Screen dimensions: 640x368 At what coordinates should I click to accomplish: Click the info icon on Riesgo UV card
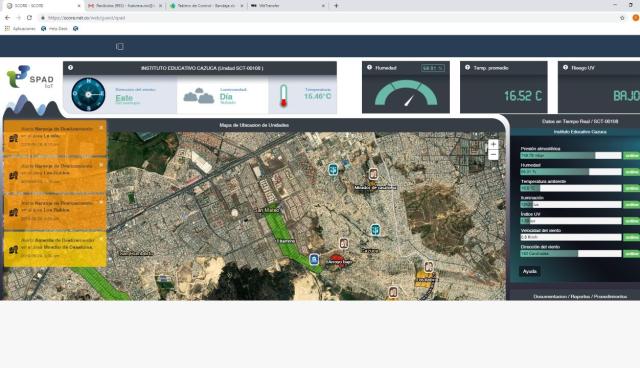pyautogui.click(x=565, y=68)
